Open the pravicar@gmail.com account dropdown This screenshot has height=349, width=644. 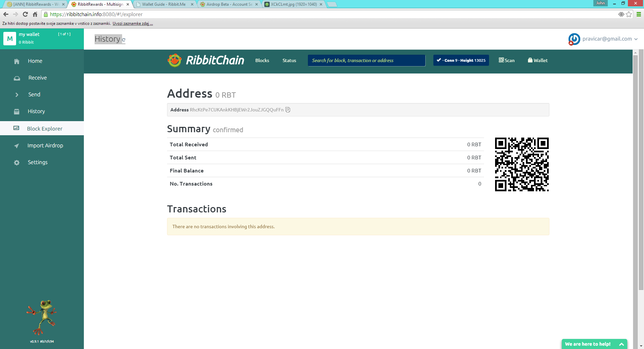(x=610, y=39)
